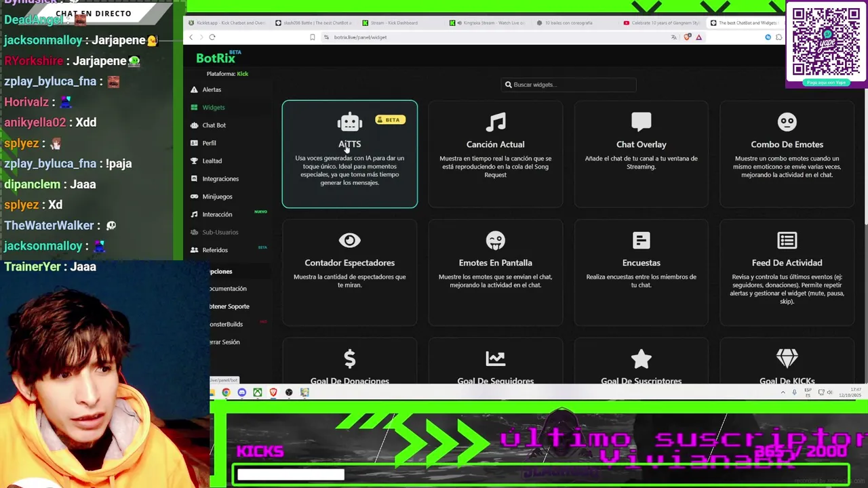868x488 pixels.
Task: Open Chat Bot section
Action: pyautogui.click(x=214, y=125)
